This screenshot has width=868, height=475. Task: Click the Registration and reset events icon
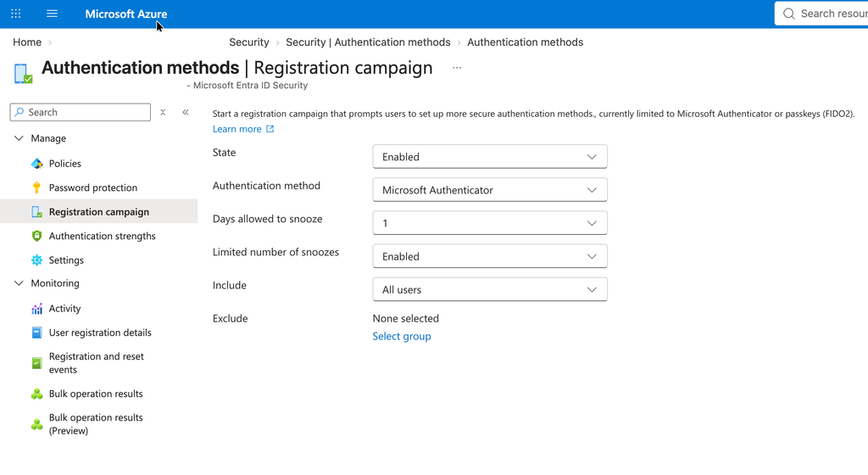tap(37, 363)
